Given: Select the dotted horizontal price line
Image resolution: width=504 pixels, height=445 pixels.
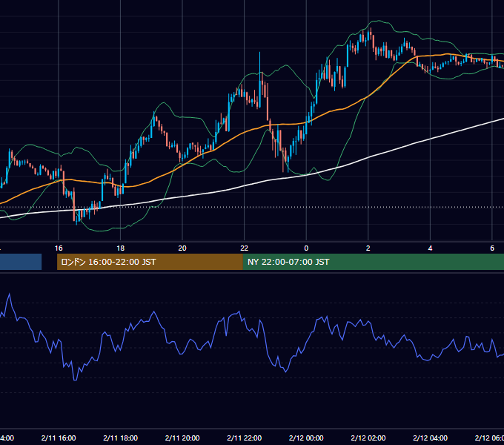Looking at the screenshot, I should click(252, 207).
